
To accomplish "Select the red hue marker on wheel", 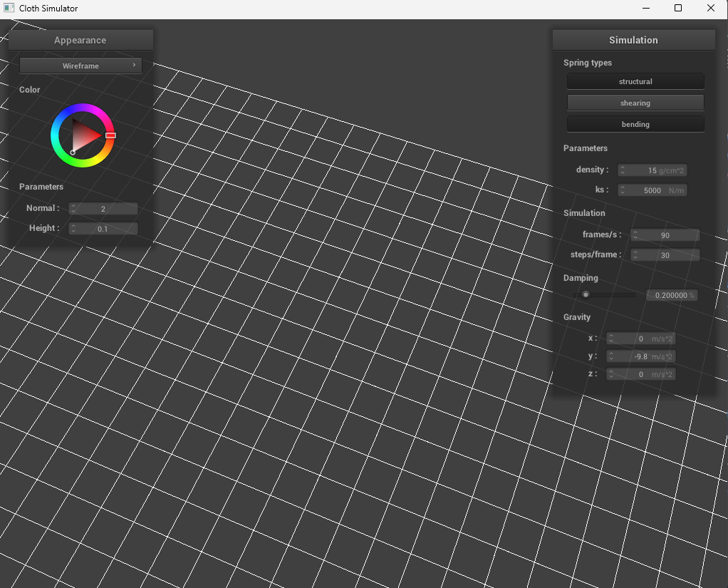I will (110, 135).
